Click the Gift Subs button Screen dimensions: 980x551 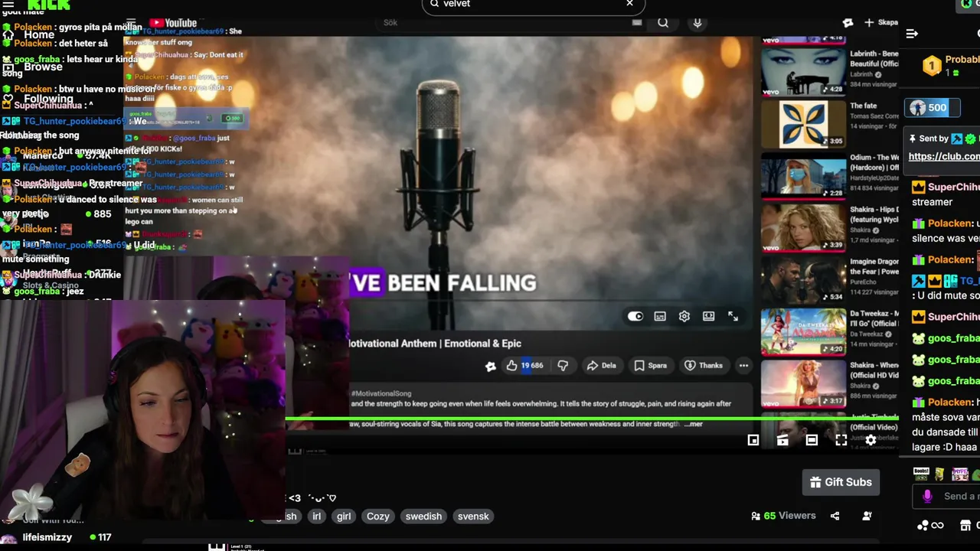(x=841, y=482)
